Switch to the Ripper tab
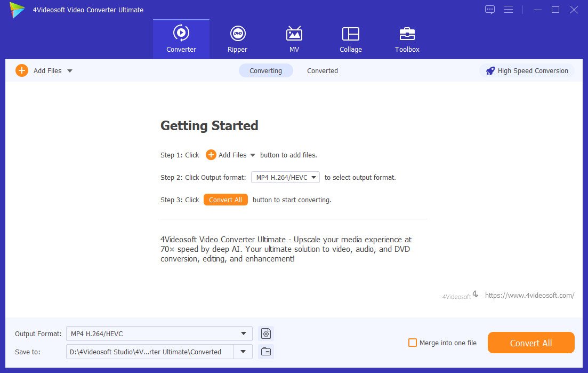588x373 pixels. point(237,39)
